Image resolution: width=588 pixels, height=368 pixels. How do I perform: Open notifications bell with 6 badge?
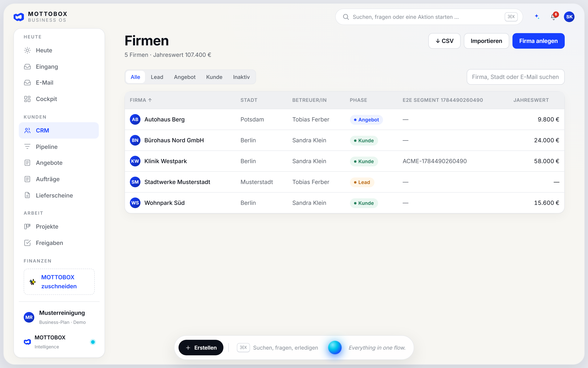tap(554, 17)
